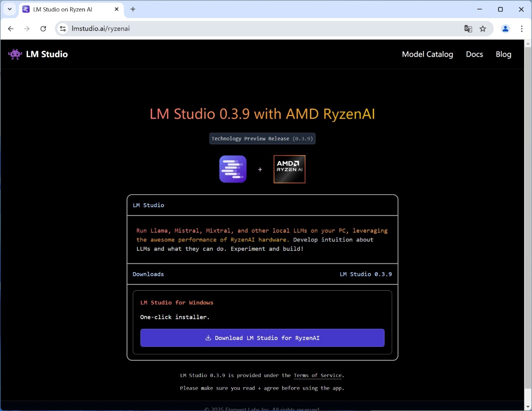Click the browser forward arrow

(x=27, y=29)
